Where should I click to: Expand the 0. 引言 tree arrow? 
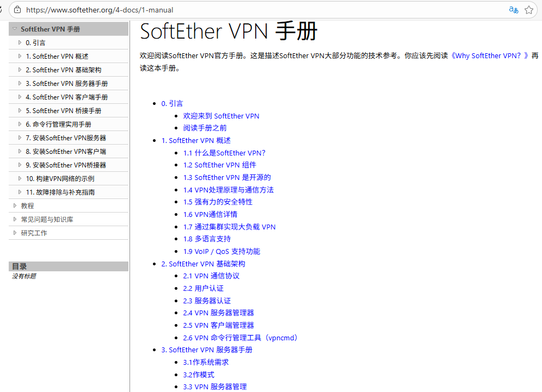point(20,42)
